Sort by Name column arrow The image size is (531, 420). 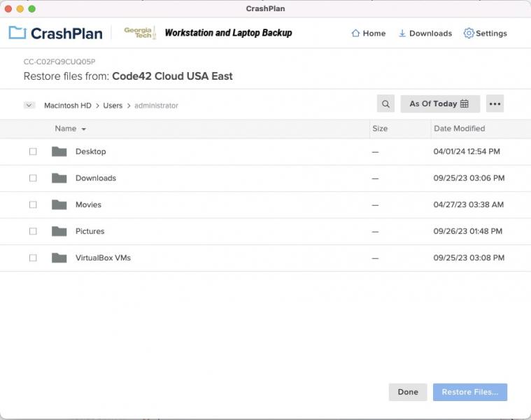tap(84, 129)
